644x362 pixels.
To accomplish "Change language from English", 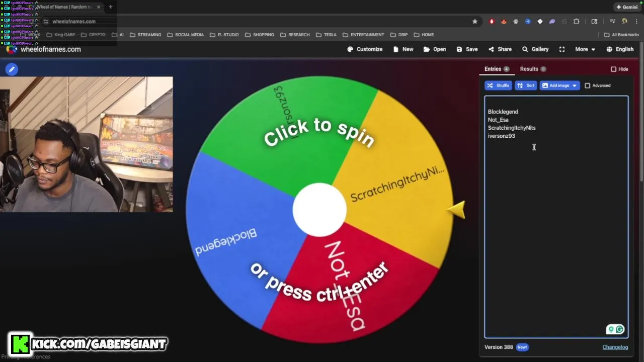I will click(620, 49).
